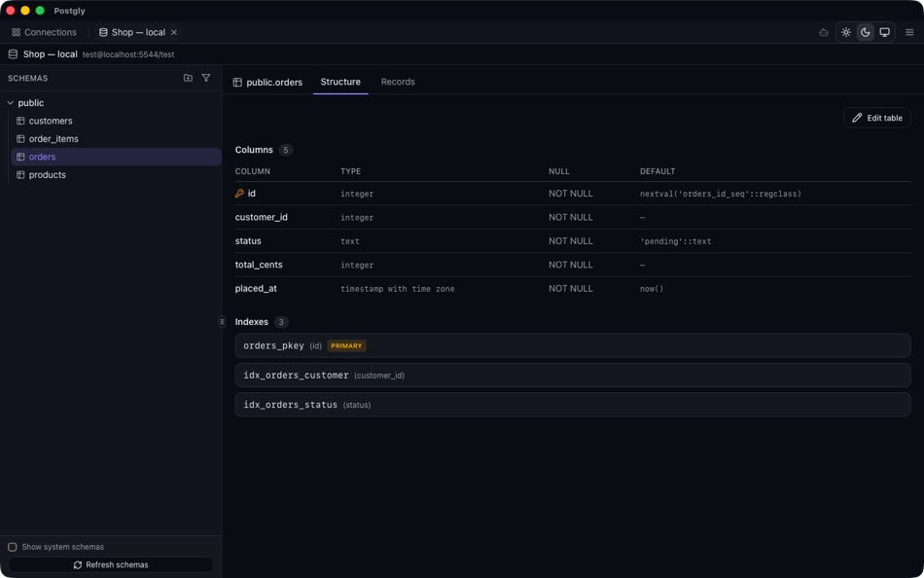Click the customer_id column name
Viewport: 924px width, 578px height.
coord(261,217)
